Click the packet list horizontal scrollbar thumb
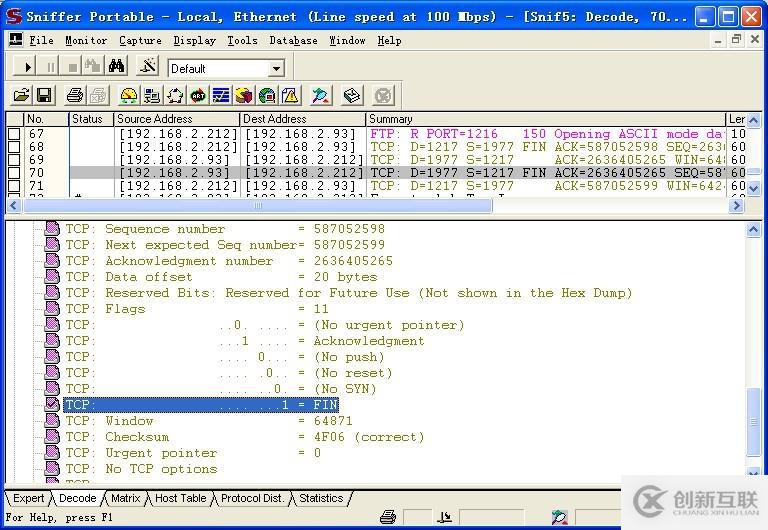The height and width of the screenshot is (530, 768). (x=258, y=205)
